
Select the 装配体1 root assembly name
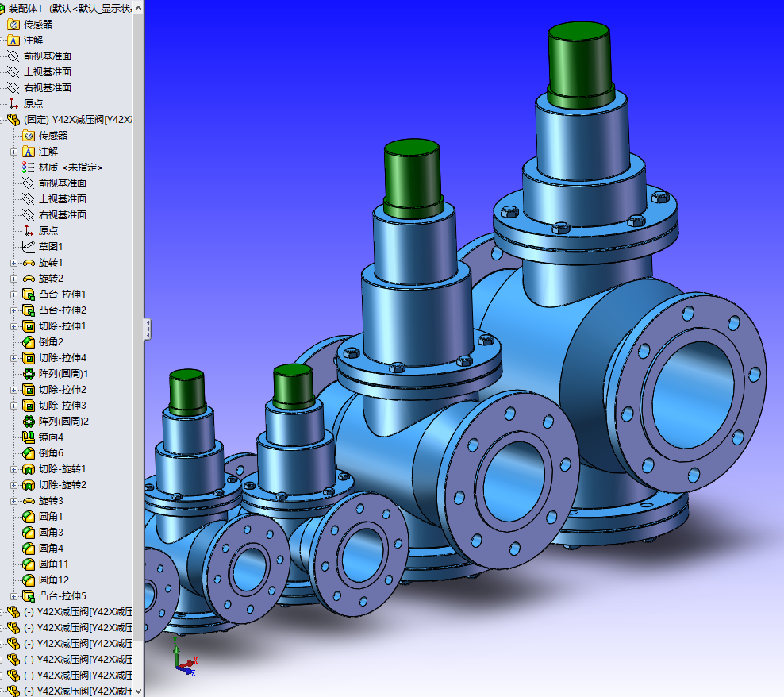(25, 9)
